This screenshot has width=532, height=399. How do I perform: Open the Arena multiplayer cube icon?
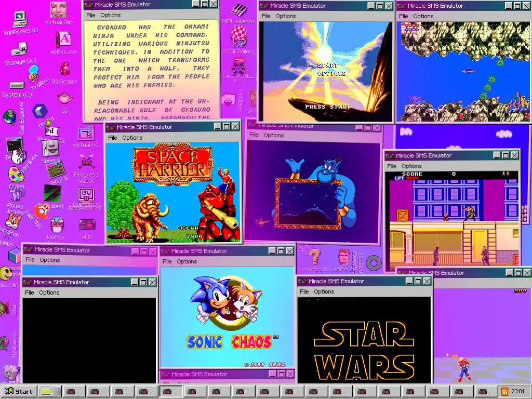(x=14, y=256)
